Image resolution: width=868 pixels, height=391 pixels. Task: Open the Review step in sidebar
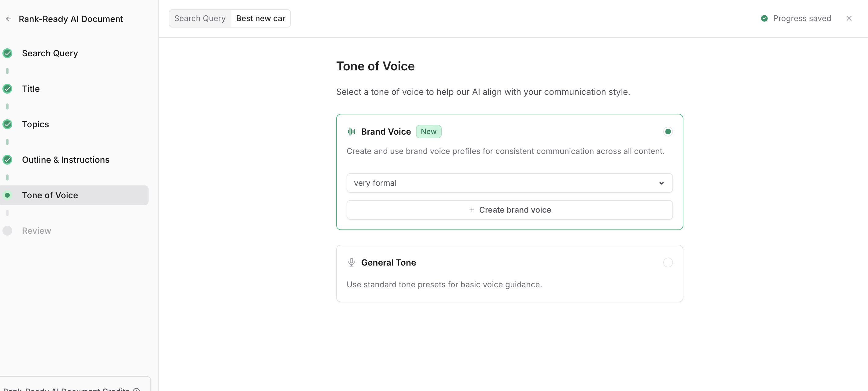36,231
